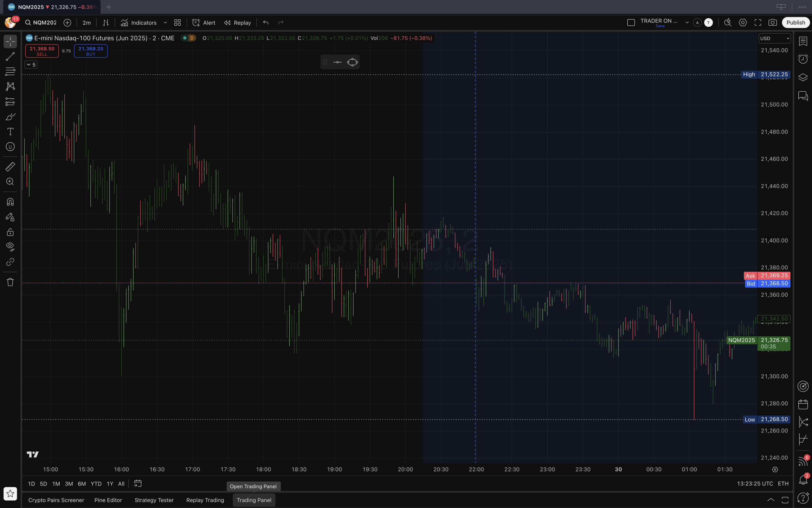Redo the last chart action

[x=281, y=23]
